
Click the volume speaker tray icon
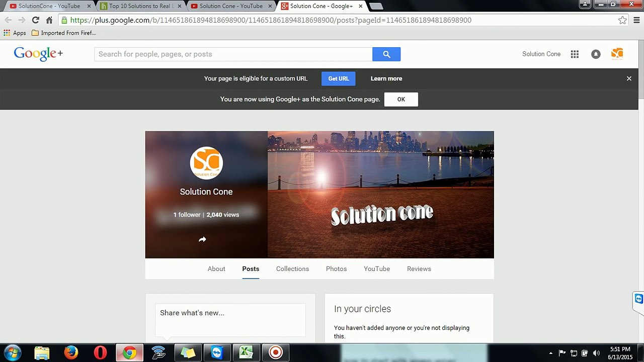pos(597,353)
